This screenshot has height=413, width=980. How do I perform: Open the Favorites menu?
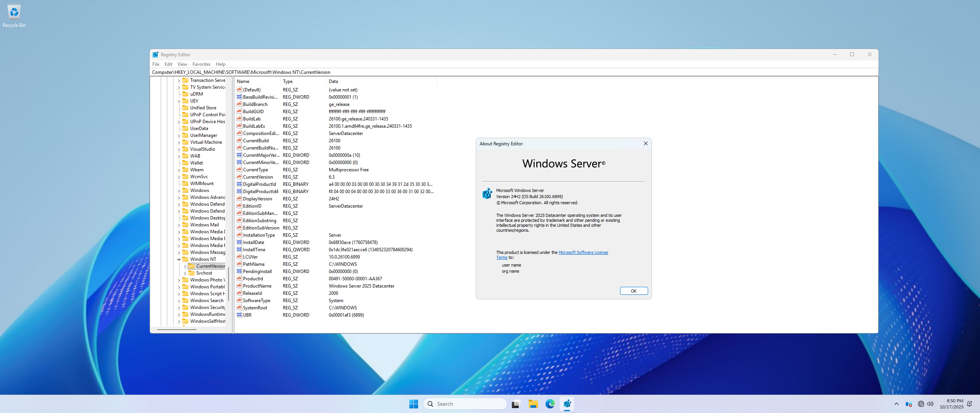coord(201,64)
